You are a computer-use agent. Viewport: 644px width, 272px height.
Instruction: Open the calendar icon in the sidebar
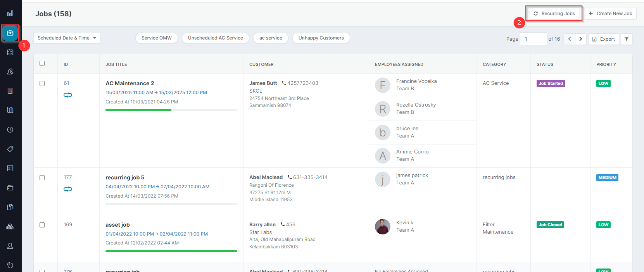(10, 52)
